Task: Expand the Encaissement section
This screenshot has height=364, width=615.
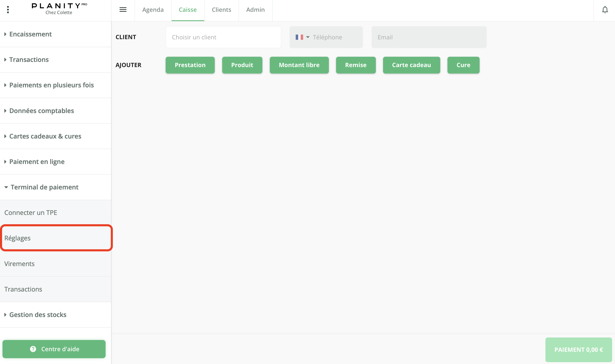Action: pos(30,34)
